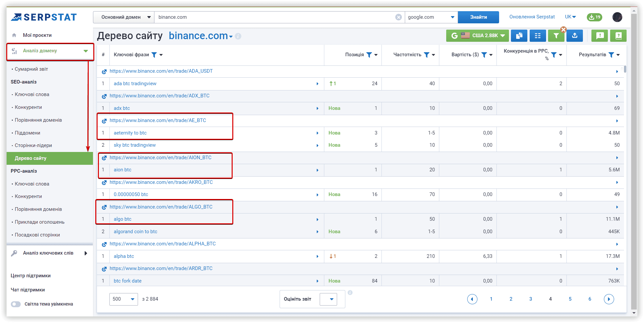This screenshot has height=323, width=644.
Task: Open the 500 rows-per-page dropdown
Action: click(124, 299)
